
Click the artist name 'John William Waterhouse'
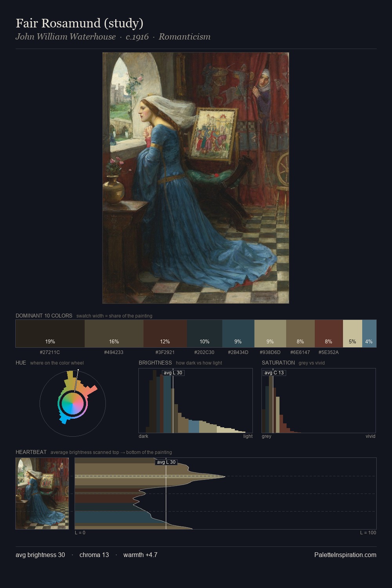[65, 37]
